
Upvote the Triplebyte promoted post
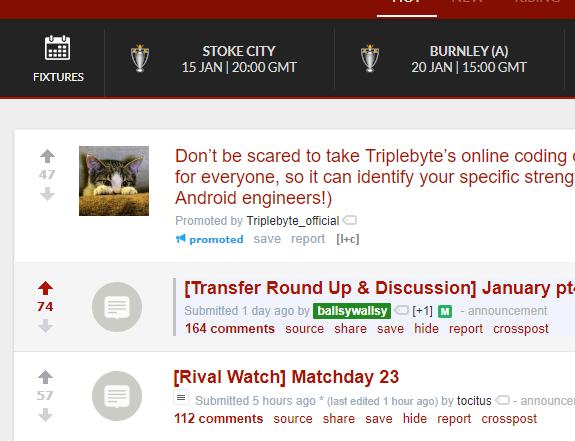click(47, 156)
